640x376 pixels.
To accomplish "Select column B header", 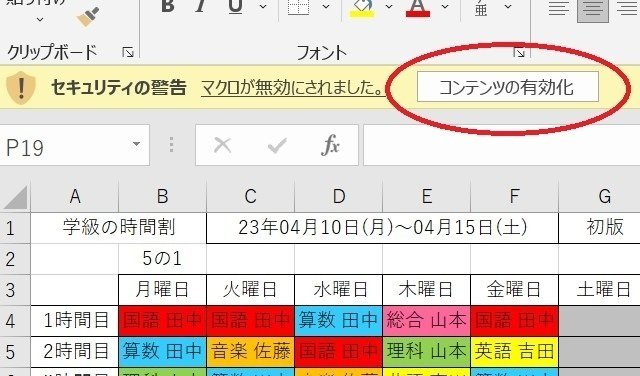I will point(162,197).
